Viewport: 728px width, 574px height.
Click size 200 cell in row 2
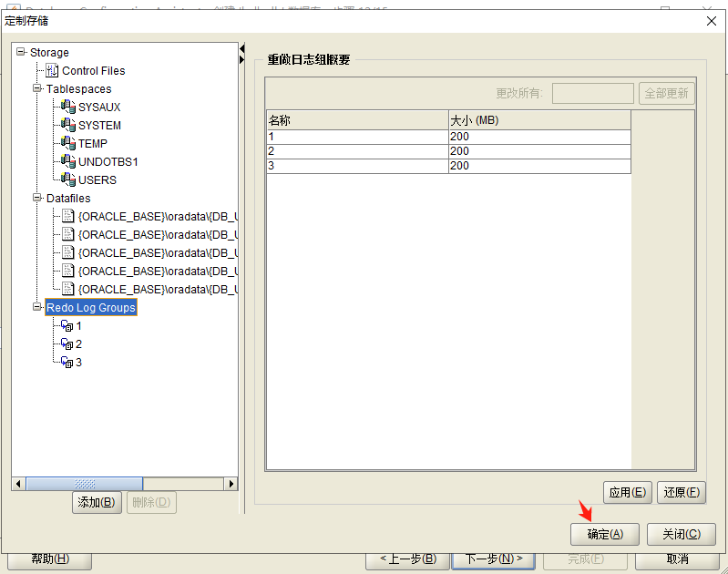click(539, 151)
